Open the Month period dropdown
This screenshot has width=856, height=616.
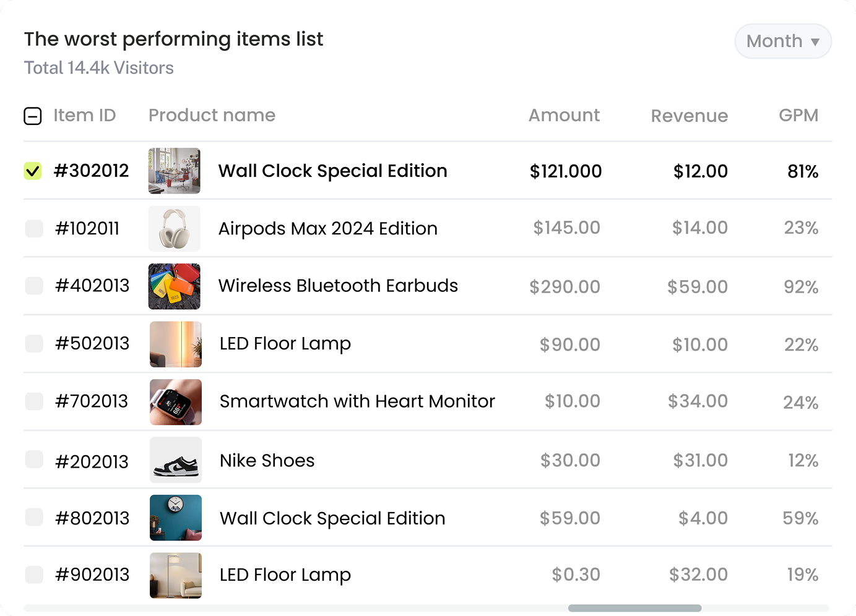coord(783,41)
